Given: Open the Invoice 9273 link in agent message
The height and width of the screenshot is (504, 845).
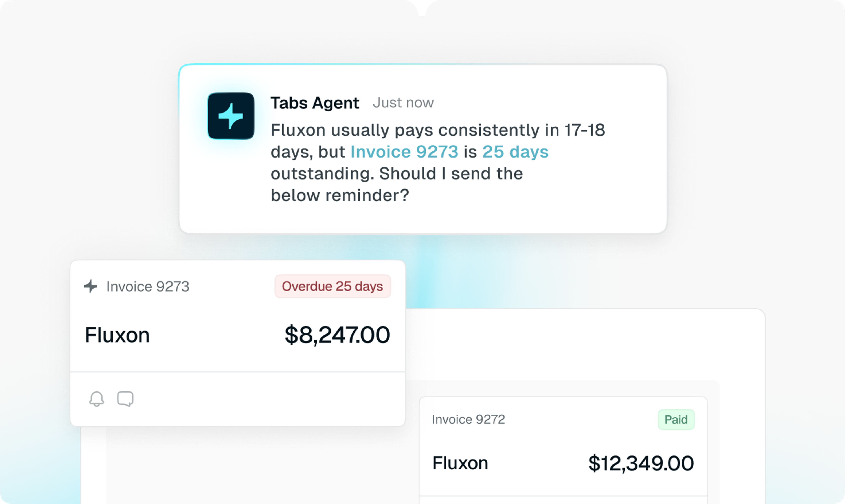Looking at the screenshot, I should [404, 152].
